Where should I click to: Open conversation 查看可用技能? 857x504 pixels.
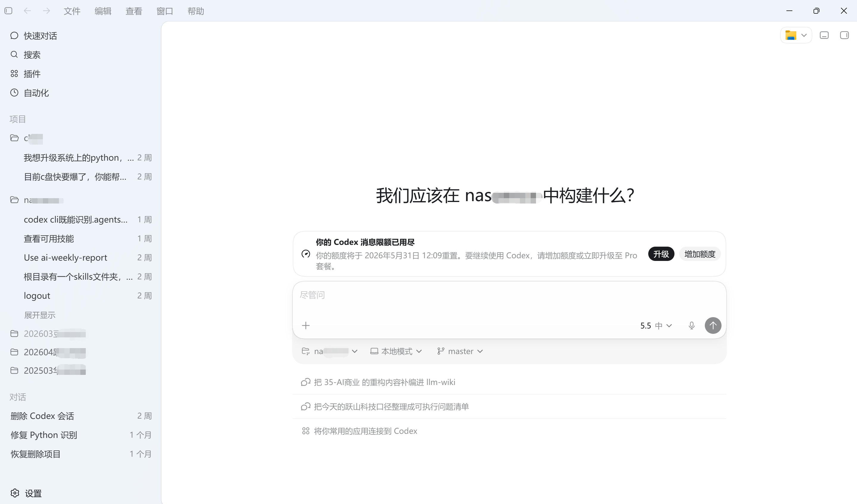(x=81, y=239)
